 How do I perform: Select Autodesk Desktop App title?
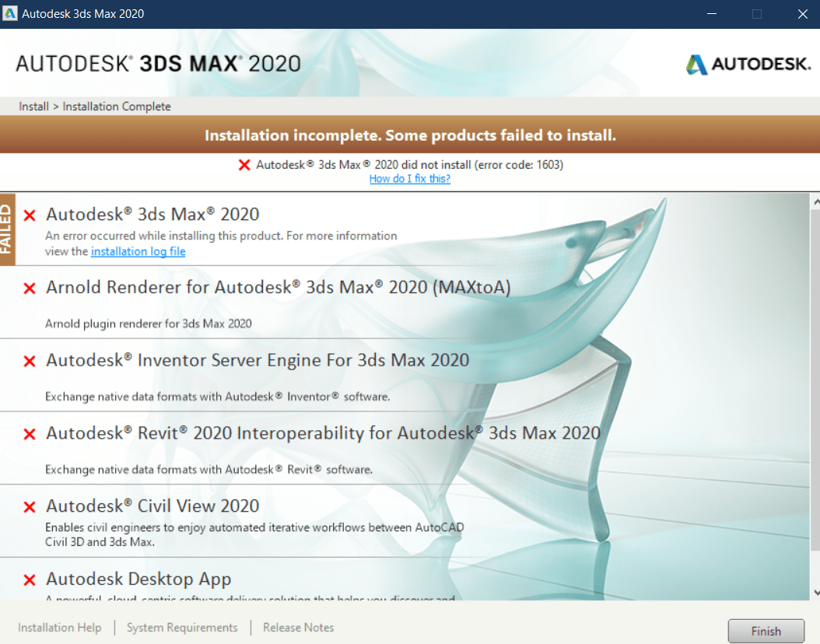(138, 579)
